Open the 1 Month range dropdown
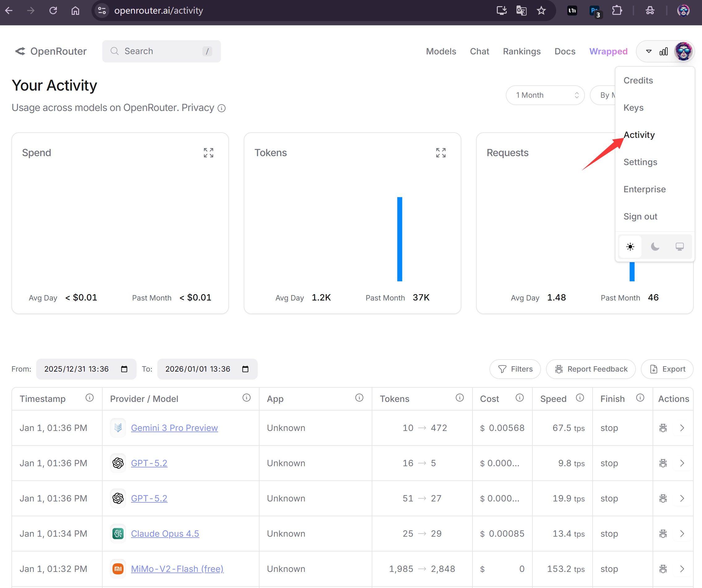 [545, 95]
